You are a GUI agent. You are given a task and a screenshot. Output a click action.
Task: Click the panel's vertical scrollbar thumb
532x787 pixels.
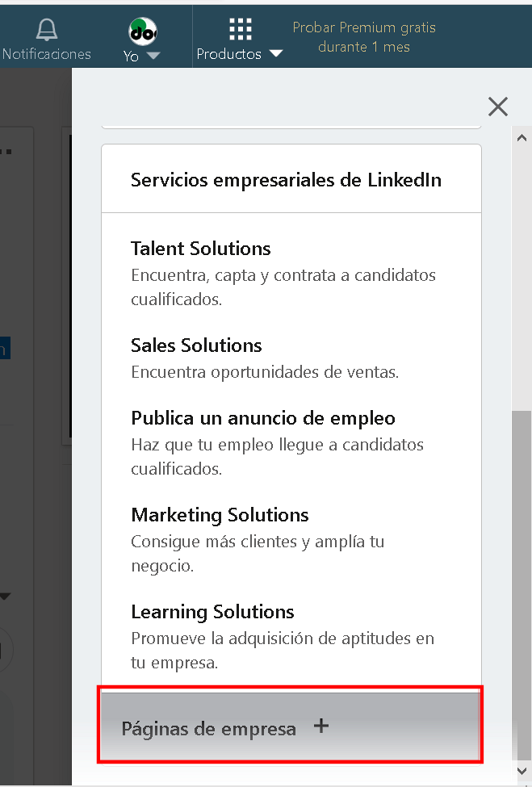point(522,586)
